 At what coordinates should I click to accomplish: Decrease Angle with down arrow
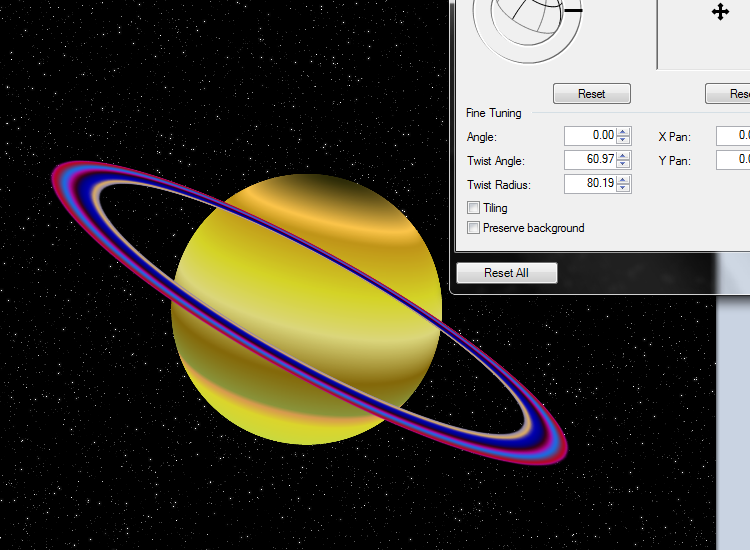click(x=624, y=140)
